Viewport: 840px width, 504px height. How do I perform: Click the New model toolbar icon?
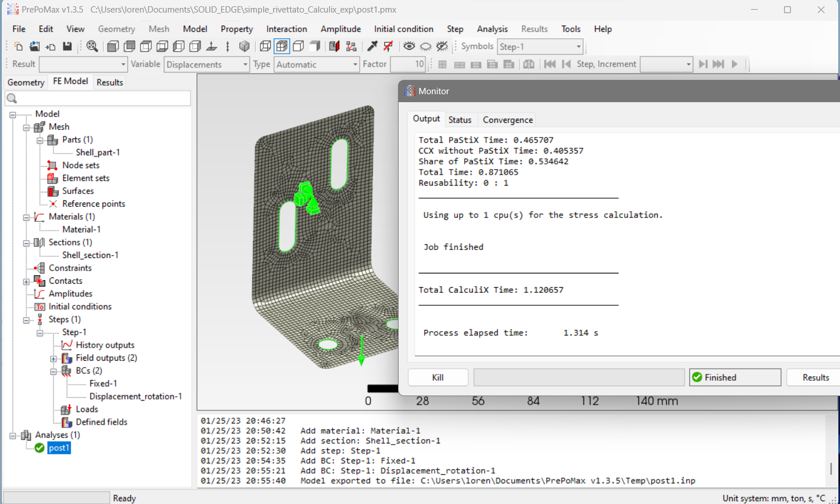pyautogui.click(x=18, y=47)
